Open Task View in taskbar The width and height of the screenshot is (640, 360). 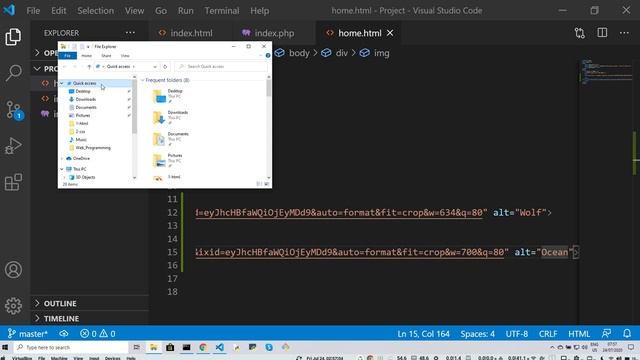136,347
